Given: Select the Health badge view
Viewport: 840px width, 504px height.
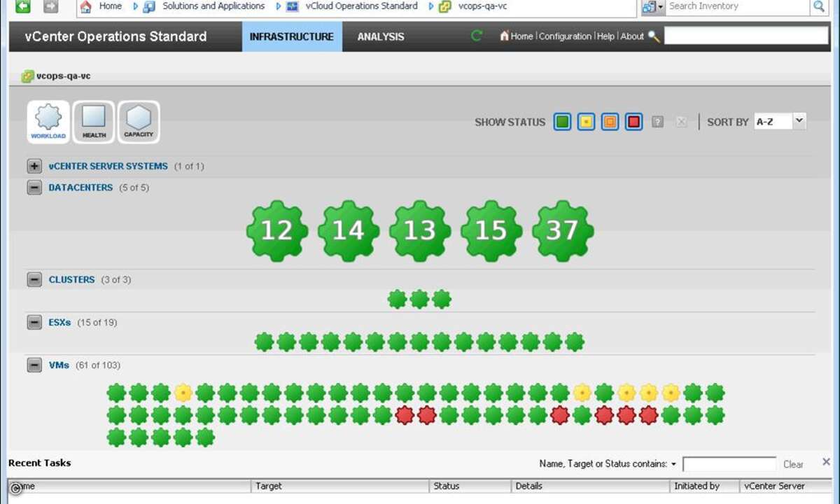Looking at the screenshot, I should pyautogui.click(x=94, y=122).
